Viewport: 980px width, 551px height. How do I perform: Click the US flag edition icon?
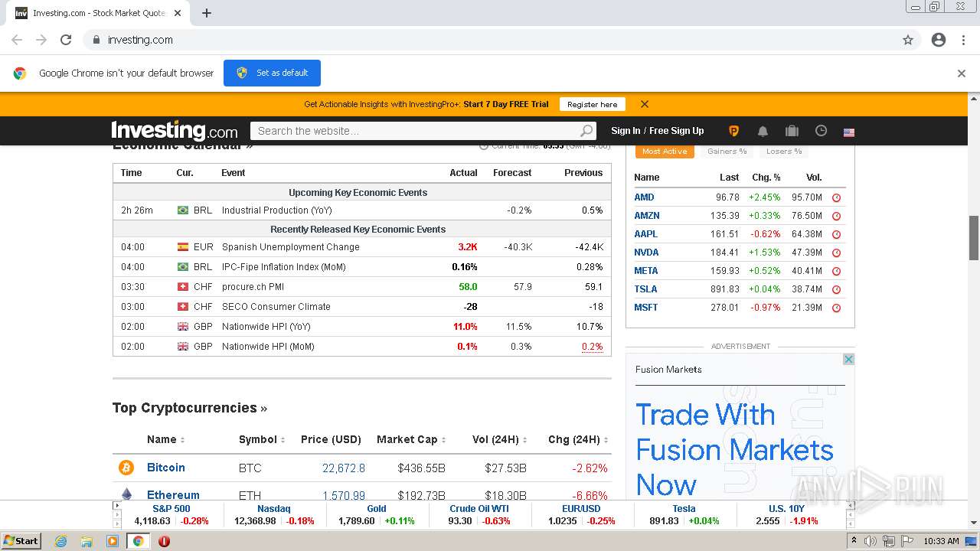click(x=849, y=132)
